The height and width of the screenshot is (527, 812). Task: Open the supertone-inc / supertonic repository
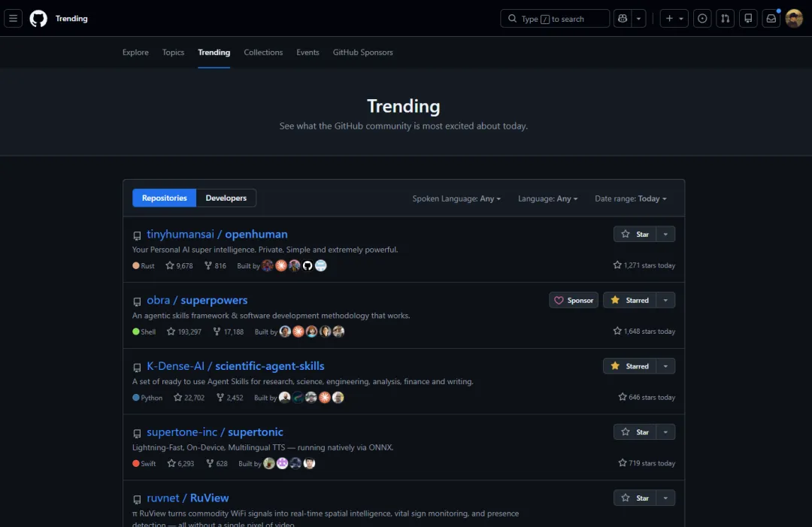click(x=215, y=432)
